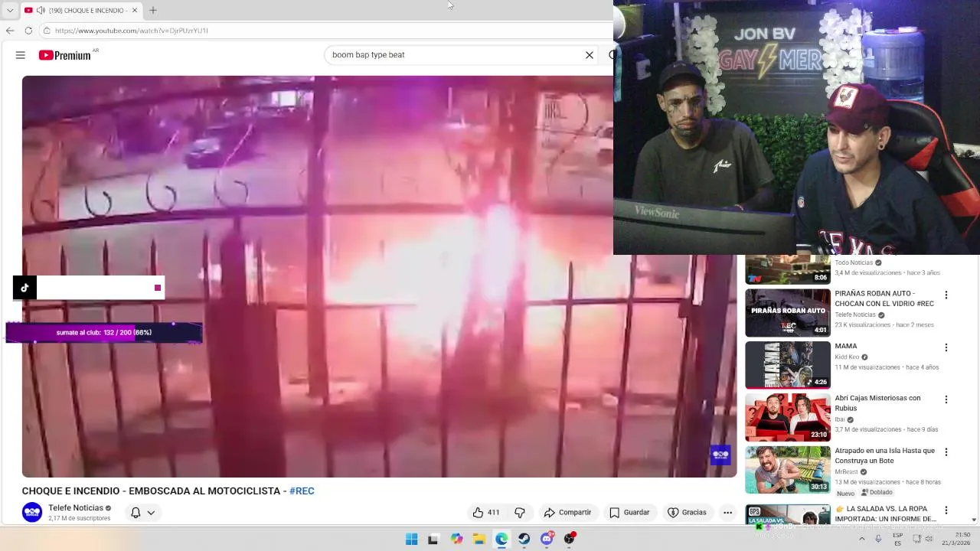
Task: Open the MAMA video title
Action: pyautogui.click(x=846, y=346)
